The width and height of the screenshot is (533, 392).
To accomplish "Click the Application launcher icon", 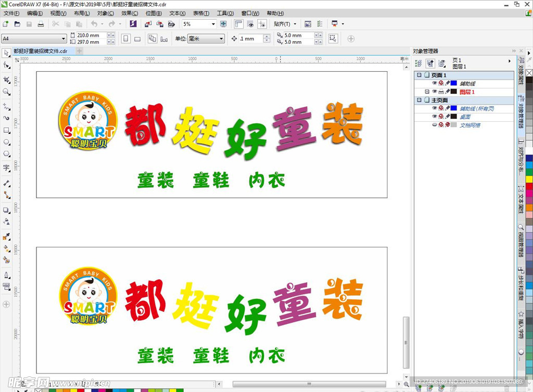I will [x=335, y=24].
